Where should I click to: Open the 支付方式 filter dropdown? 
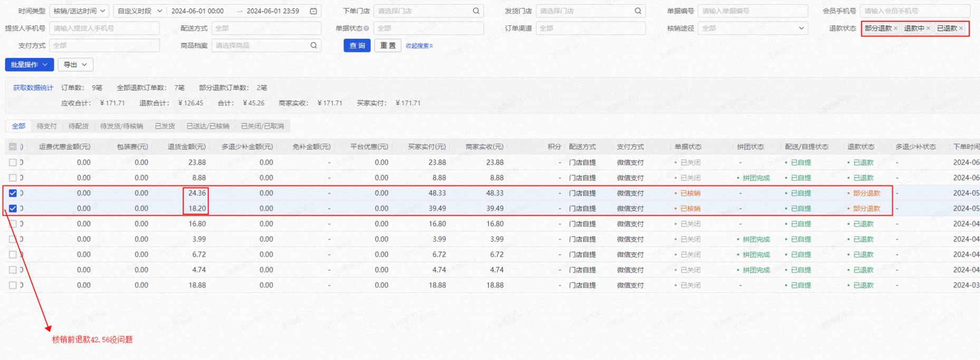click(x=104, y=46)
